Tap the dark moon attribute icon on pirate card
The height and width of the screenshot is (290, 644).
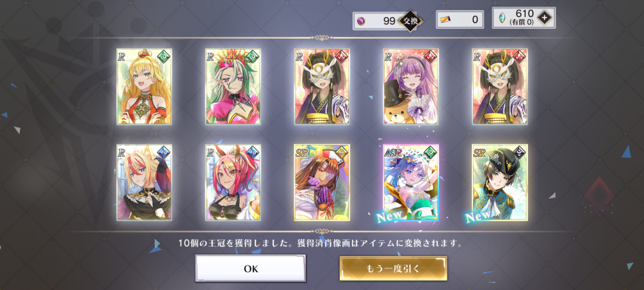(x=519, y=153)
